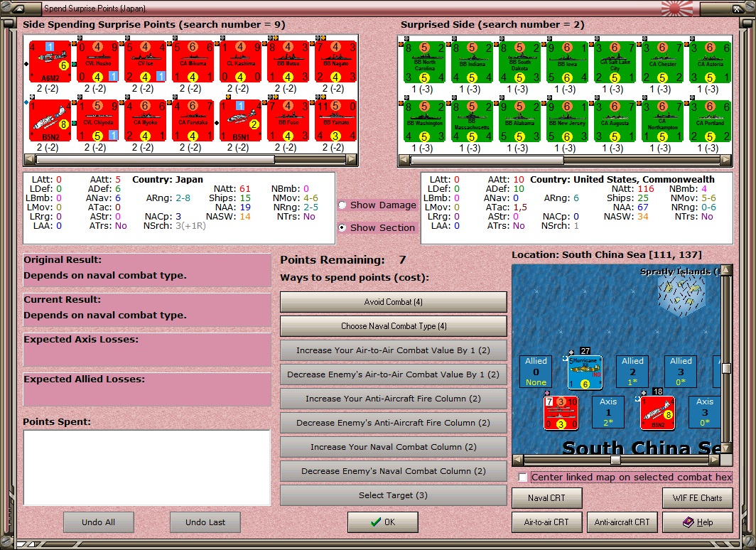Select the CL Kashima cruiser counter
Screen dimensions: 756x550
(x=241, y=61)
